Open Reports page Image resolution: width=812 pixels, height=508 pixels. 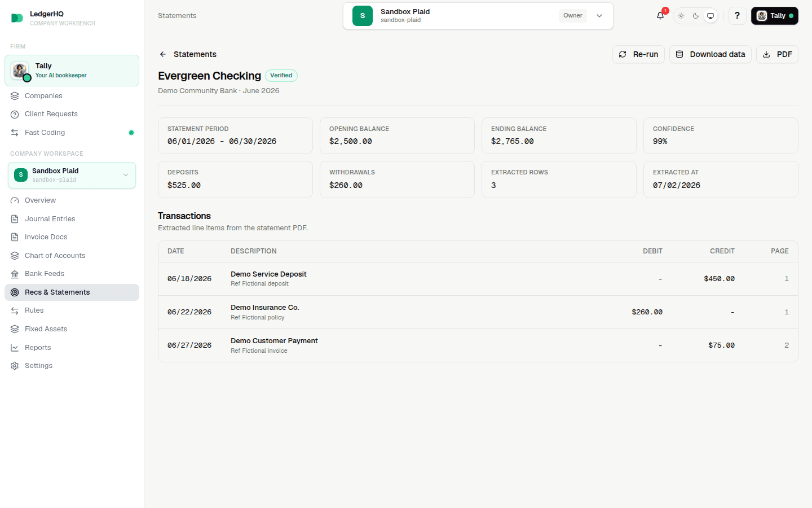[72, 348]
